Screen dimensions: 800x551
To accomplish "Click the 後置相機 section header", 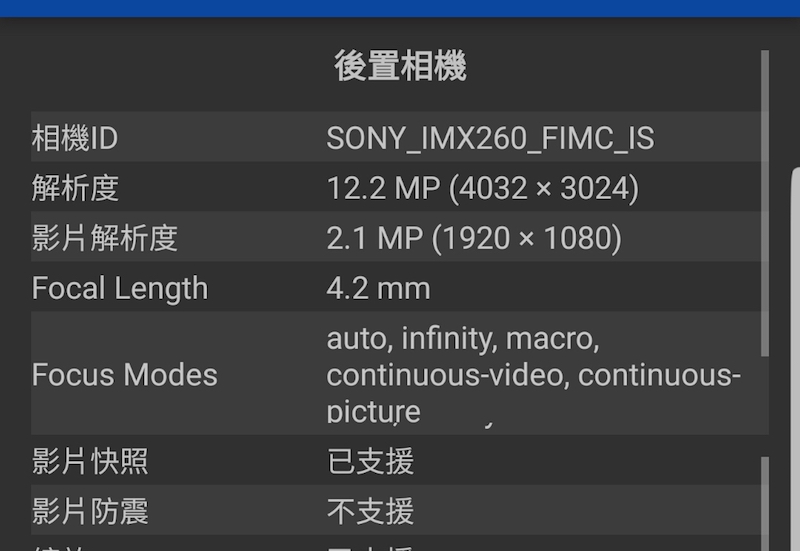I will [400, 67].
